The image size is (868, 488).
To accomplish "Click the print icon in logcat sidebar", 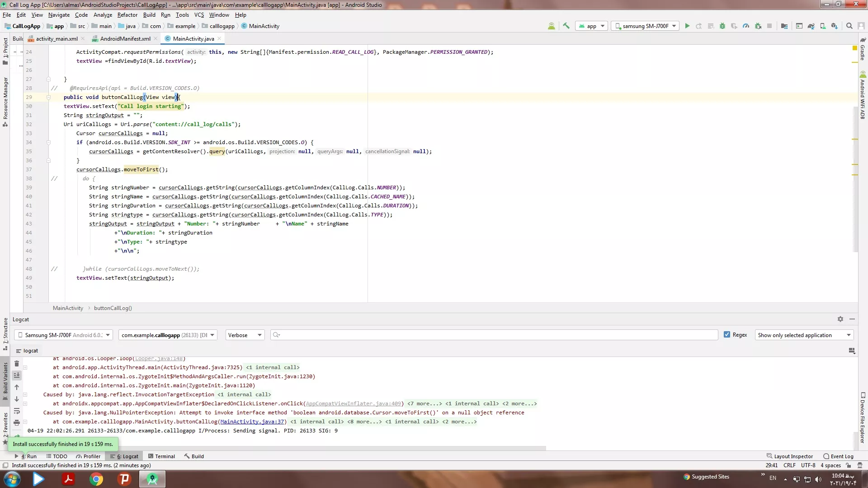I will point(17,423).
